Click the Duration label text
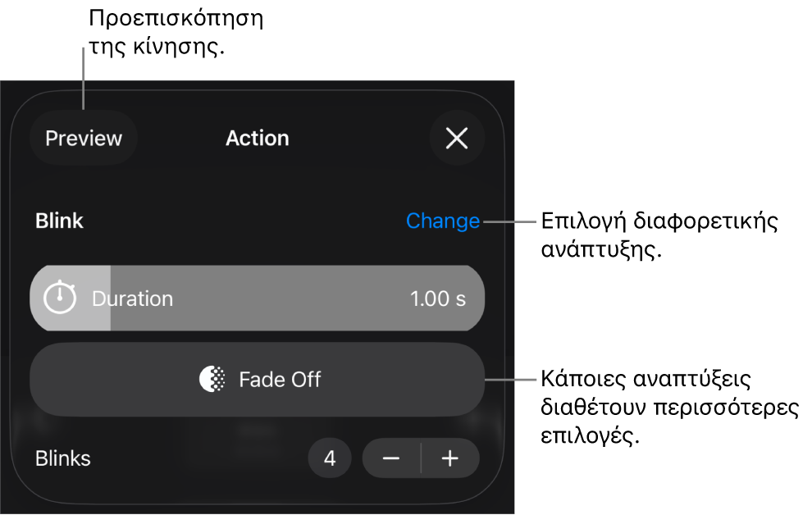812x515 pixels. (133, 299)
